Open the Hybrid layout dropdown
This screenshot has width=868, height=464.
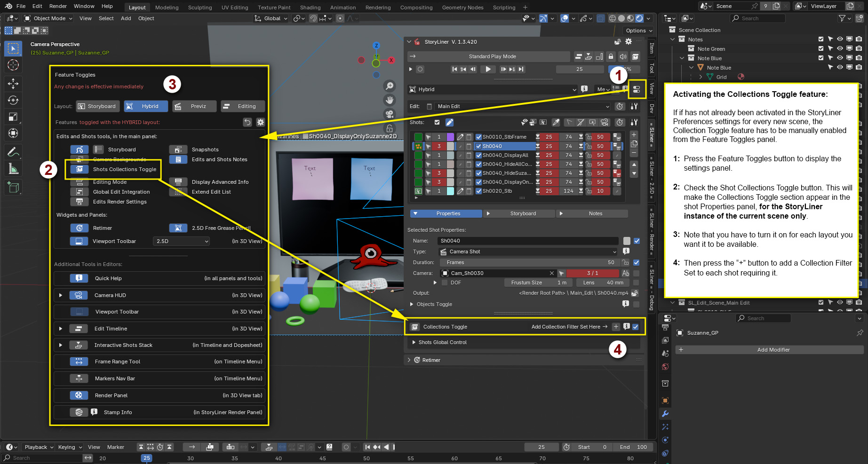(x=492, y=89)
